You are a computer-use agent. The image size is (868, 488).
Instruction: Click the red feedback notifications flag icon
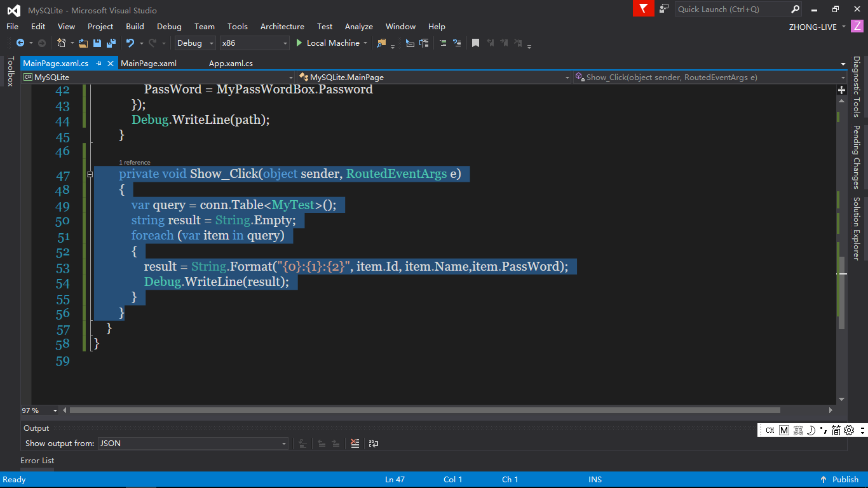643,8
